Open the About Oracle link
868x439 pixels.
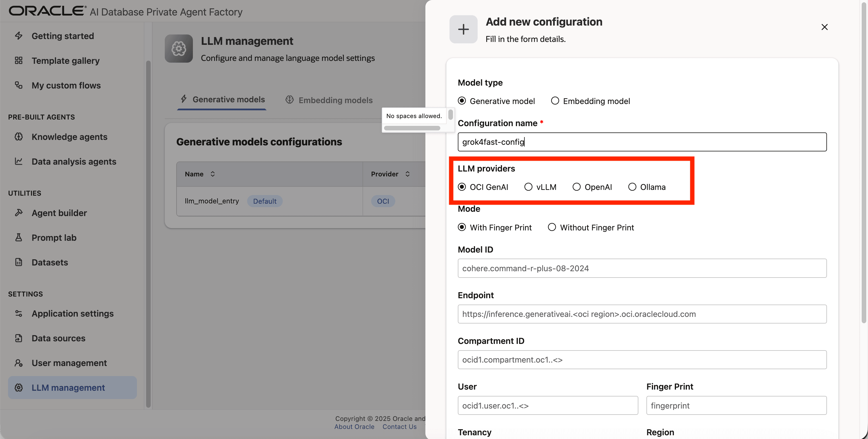[354, 427]
